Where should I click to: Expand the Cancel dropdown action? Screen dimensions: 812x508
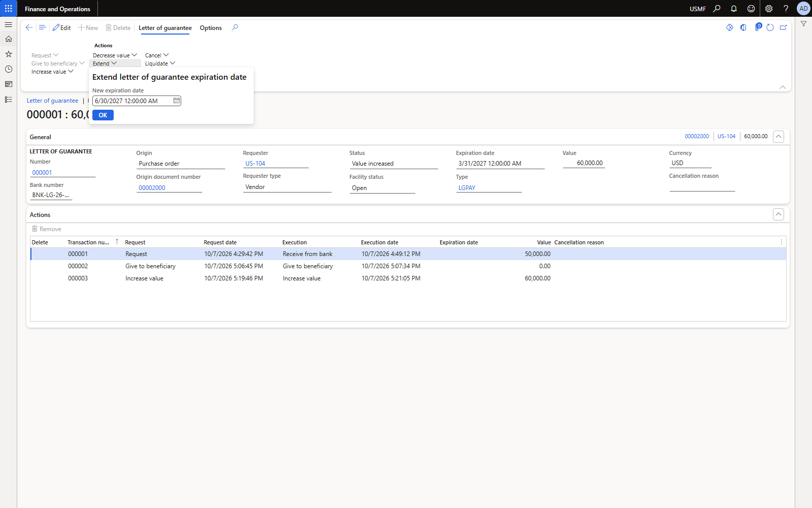point(157,55)
